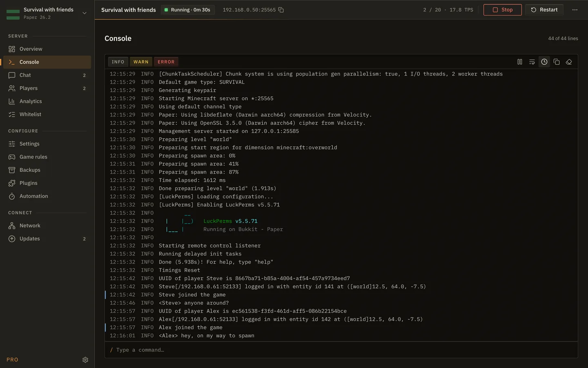The image size is (588, 368).
Task: Copy the server address 192.168.0.50:25565
Action: coord(281,10)
